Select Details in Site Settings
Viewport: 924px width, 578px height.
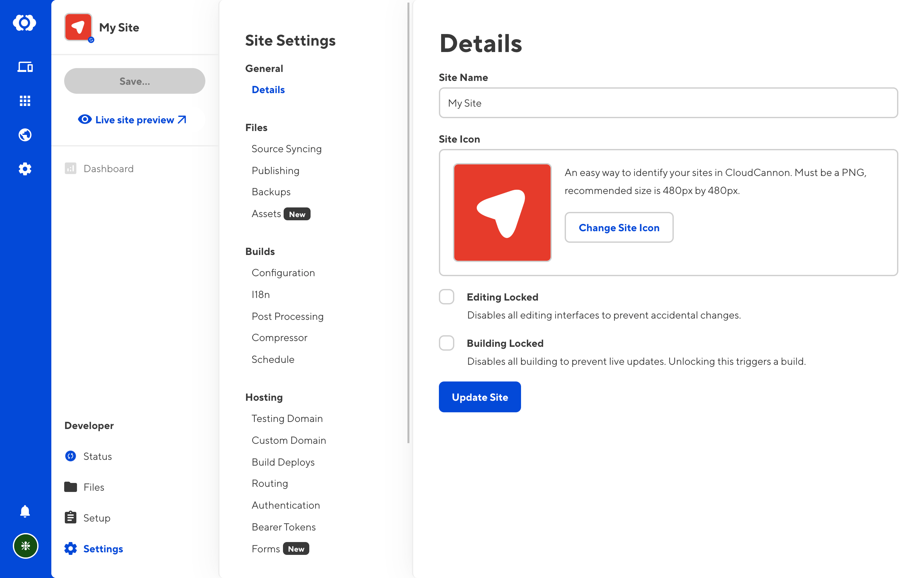(x=268, y=90)
